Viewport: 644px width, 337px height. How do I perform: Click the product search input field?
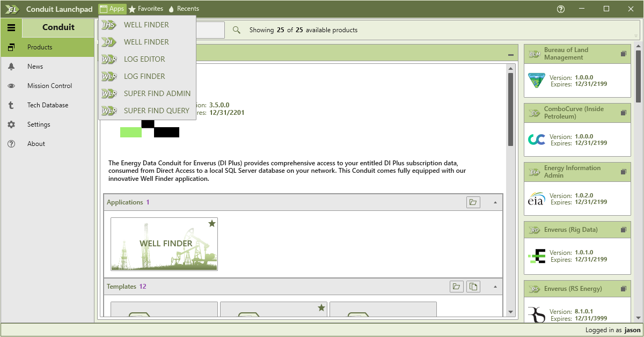pos(210,30)
